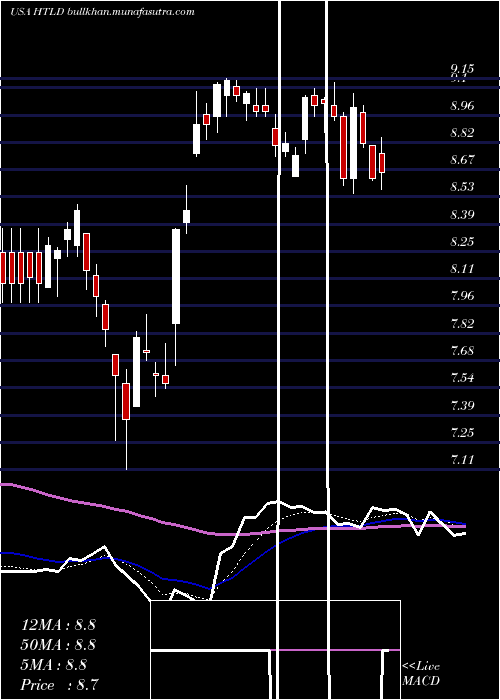Click the 9.15 price axis label
Screen dimensions: 500x700
[x=462, y=68]
